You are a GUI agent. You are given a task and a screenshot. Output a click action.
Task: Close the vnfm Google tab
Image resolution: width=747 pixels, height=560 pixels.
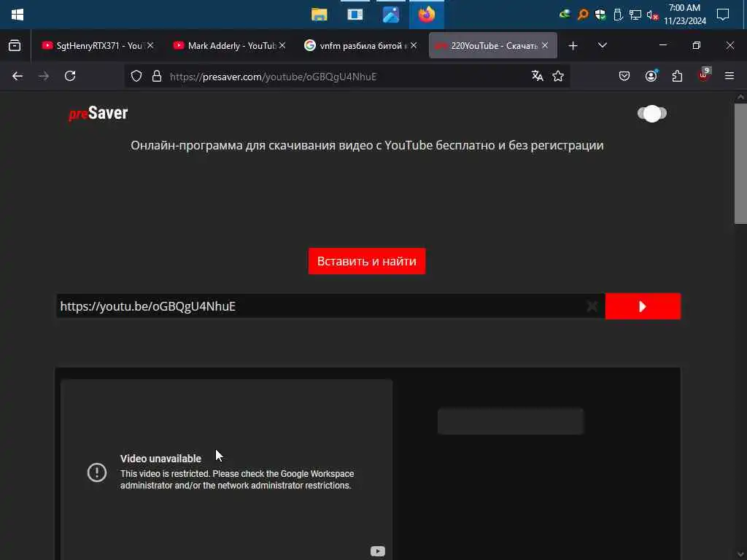(x=414, y=45)
